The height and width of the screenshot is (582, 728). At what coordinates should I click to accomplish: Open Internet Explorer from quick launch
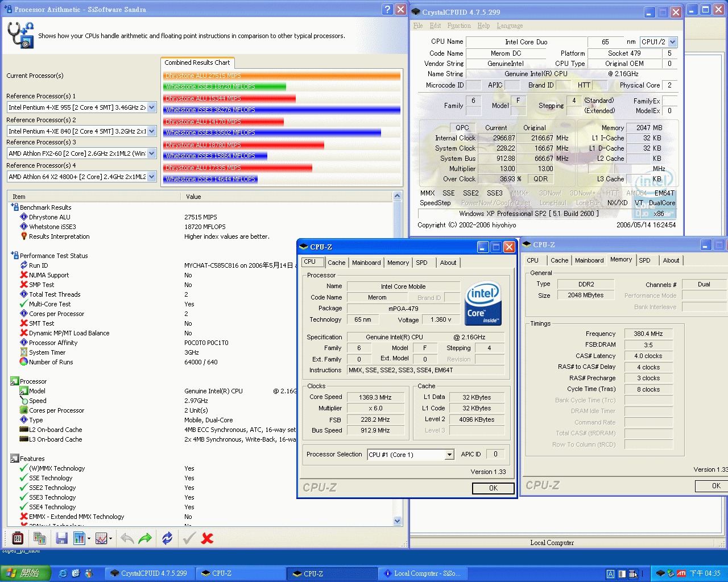[63, 573]
